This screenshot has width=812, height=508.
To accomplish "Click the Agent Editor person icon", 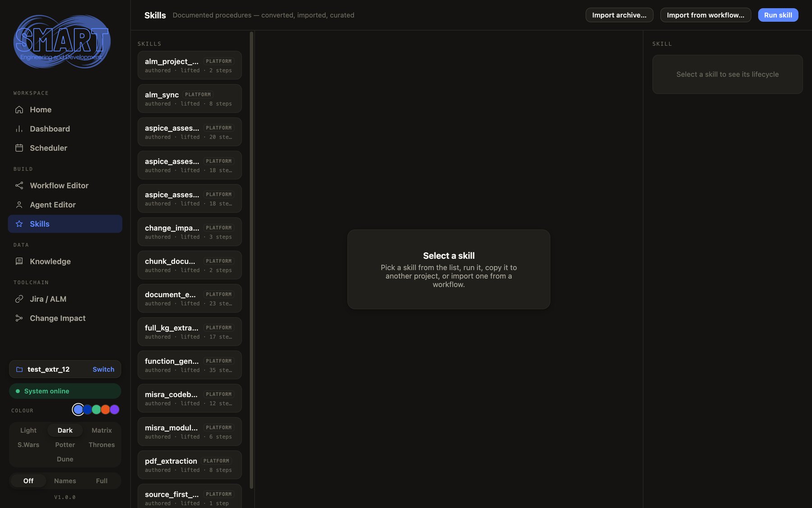I will coord(19,205).
